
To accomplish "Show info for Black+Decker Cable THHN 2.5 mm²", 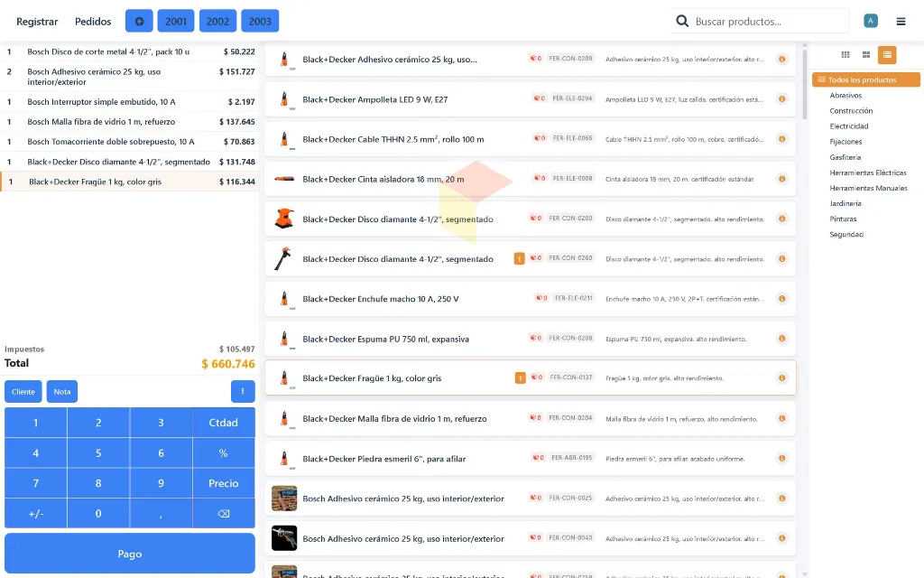I will click(782, 138).
